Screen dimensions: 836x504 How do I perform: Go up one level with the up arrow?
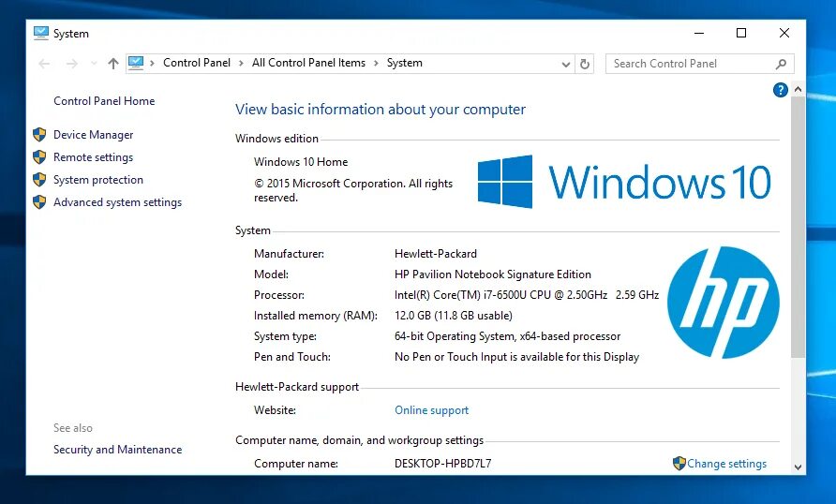(x=113, y=64)
